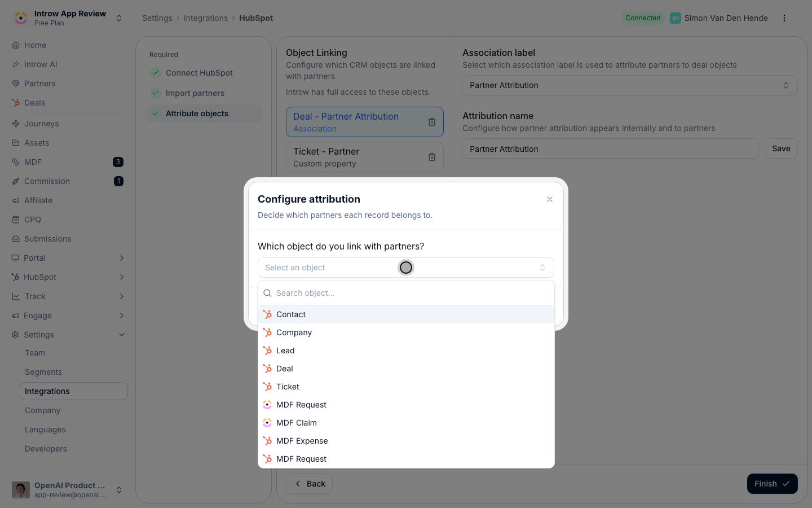Click the Affiliate megaphone icon
The width and height of the screenshot is (812, 508).
tap(16, 200)
